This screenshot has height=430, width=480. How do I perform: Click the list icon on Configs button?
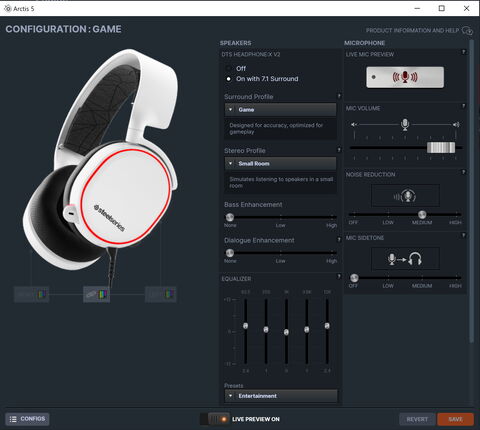[x=13, y=419]
